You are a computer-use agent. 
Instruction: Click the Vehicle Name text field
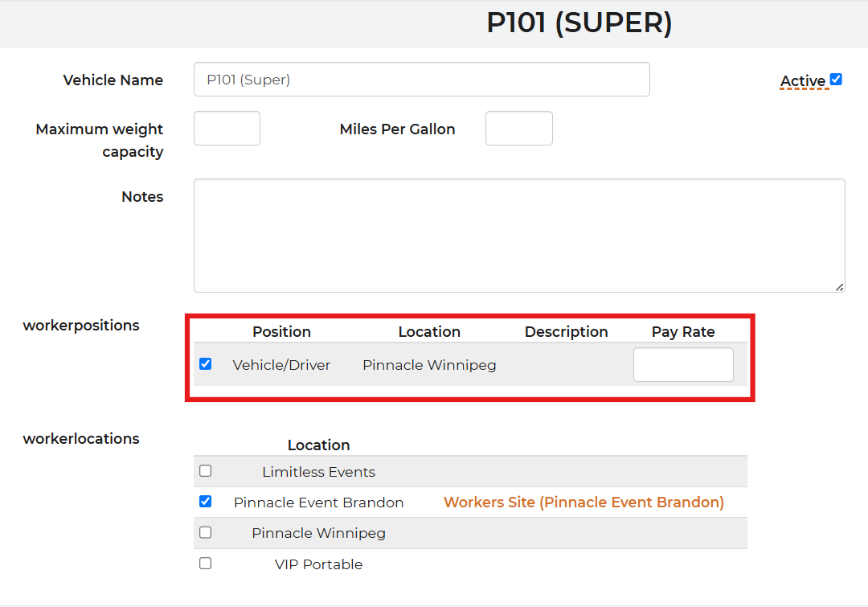pos(421,80)
